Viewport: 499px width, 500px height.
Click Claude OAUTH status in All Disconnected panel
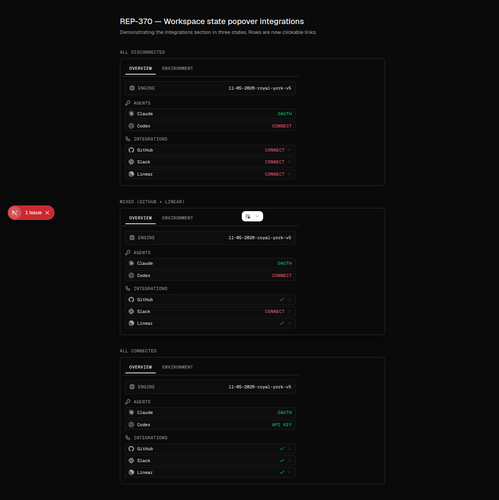pos(285,114)
